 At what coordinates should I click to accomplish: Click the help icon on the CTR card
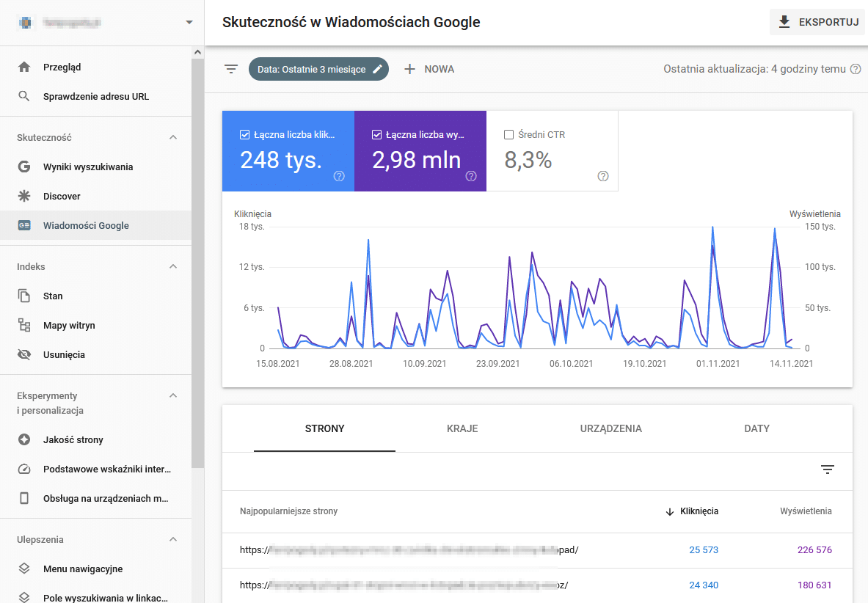pos(603,176)
